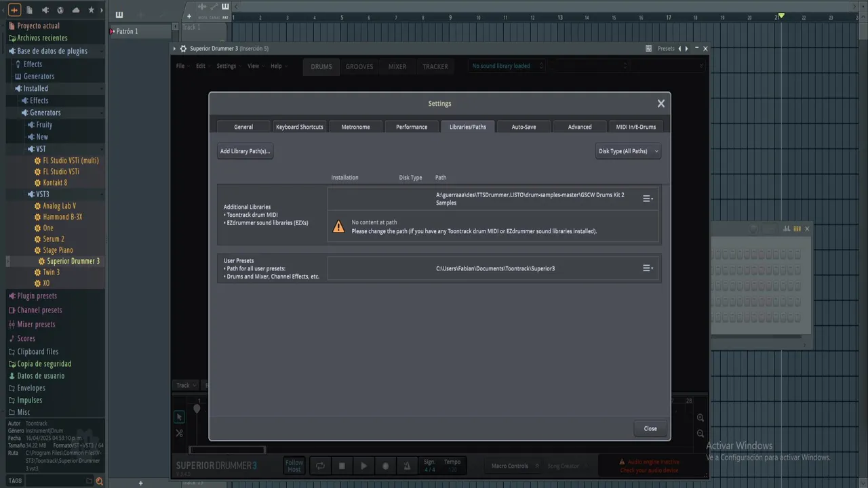Click the folder icon next to TAGS
Viewport: 868px width, 488px height.
(89, 481)
